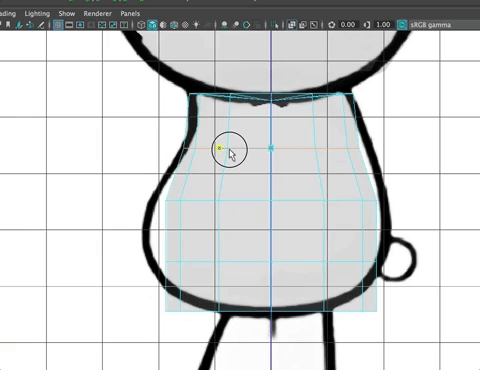Click the use all lights bulb icon
Viewport: 480px width, 370px height.
(x=196, y=25)
